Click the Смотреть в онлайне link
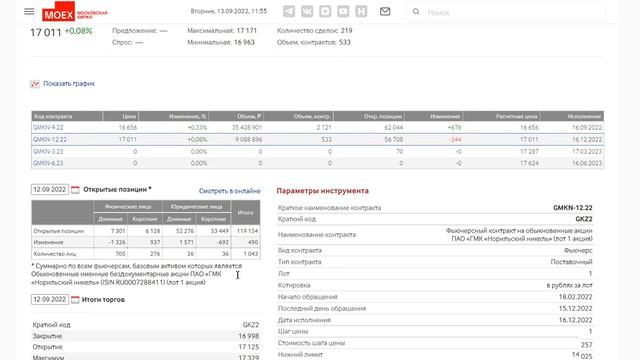Screen dimensions: 640x360 pyautogui.click(x=229, y=191)
